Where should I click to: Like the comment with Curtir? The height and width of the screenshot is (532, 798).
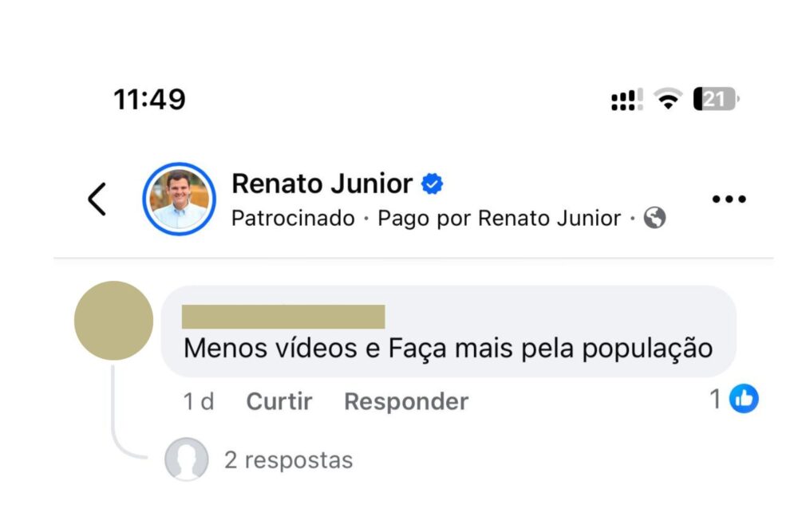[x=279, y=401]
